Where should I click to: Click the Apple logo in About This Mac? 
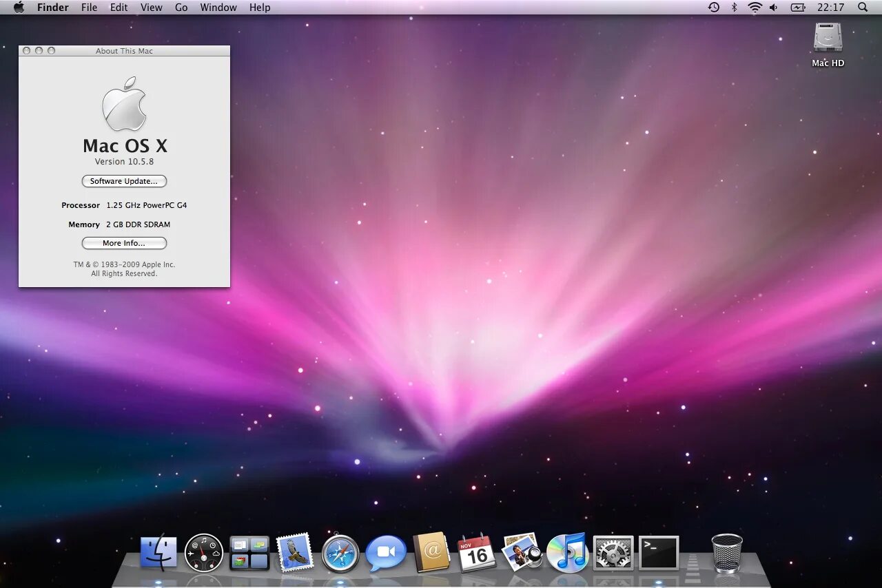coord(125,104)
